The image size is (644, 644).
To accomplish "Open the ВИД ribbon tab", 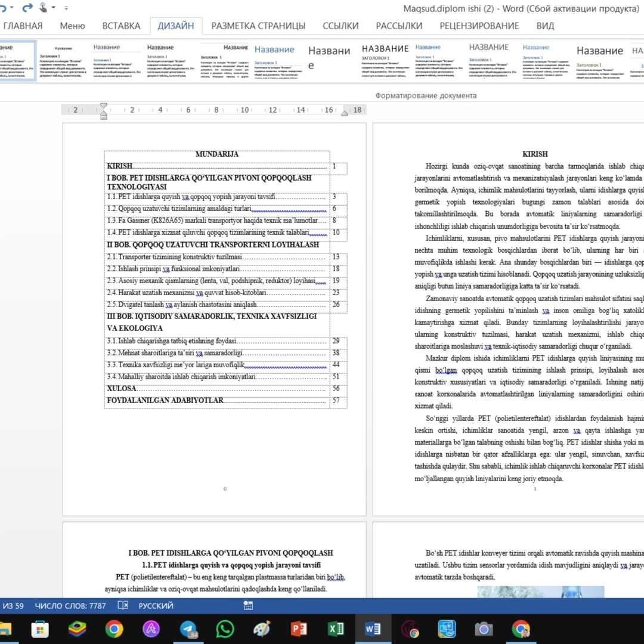I will [x=545, y=26].
